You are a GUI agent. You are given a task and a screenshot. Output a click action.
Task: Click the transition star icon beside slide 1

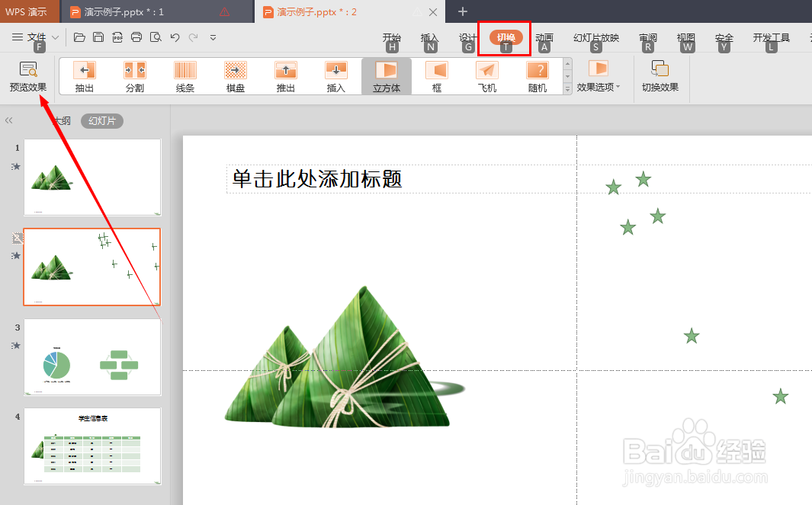pos(16,167)
